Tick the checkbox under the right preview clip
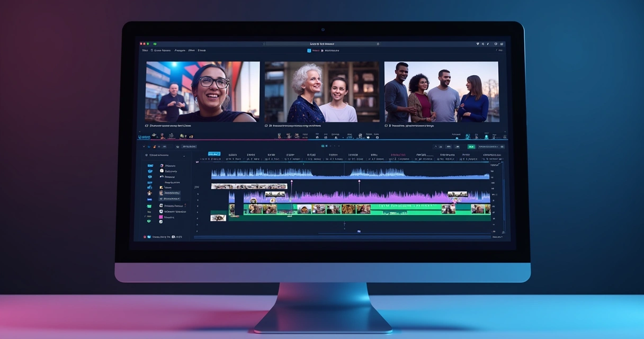Viewport: 644px width, 339px height. 386,126
